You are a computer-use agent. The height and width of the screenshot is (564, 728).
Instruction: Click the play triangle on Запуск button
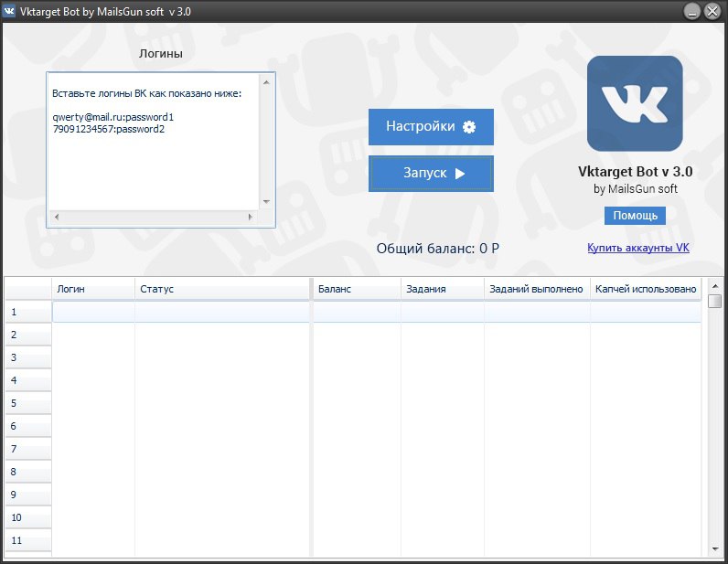[x=460, y=174]
